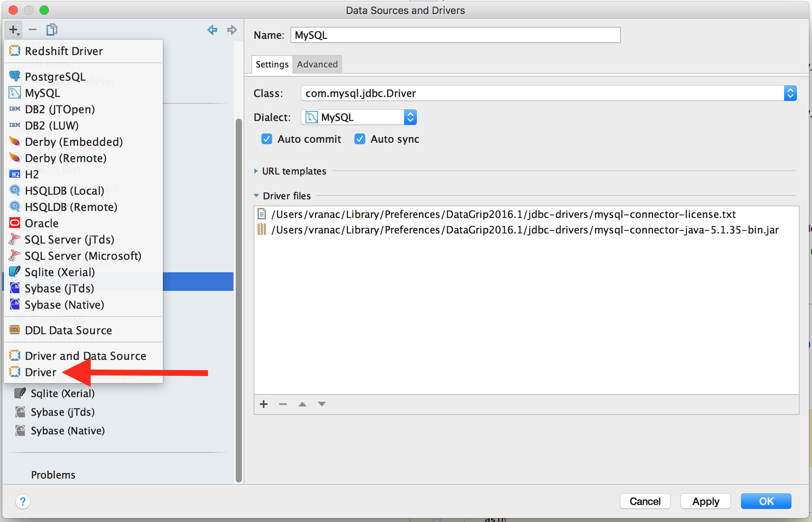Select the Driver menu entry
812x522 pixels.
point(83,372)
